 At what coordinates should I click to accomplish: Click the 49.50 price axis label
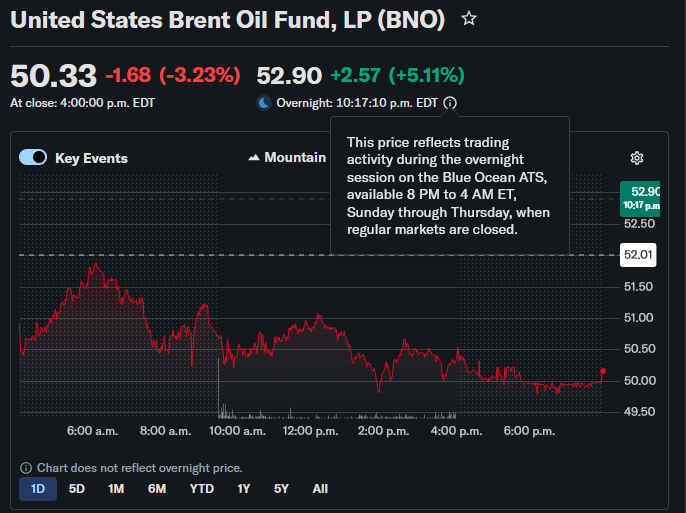pos(639,412)
